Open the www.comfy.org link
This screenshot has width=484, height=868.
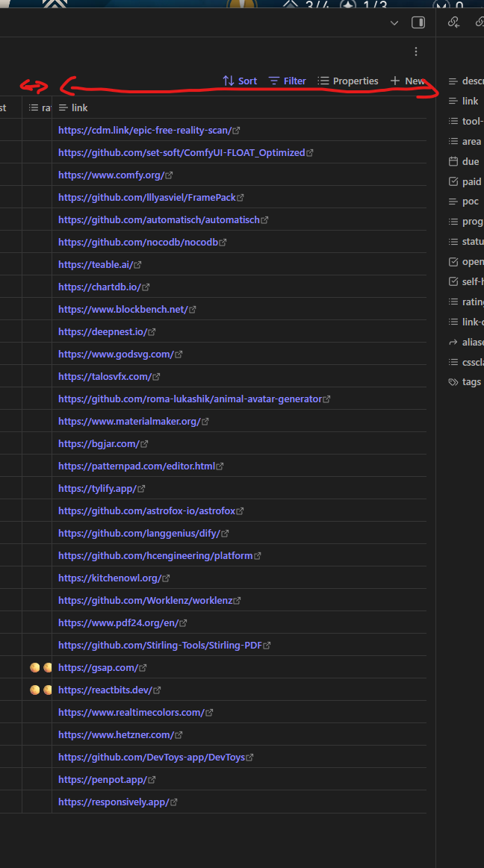[111, 175]
